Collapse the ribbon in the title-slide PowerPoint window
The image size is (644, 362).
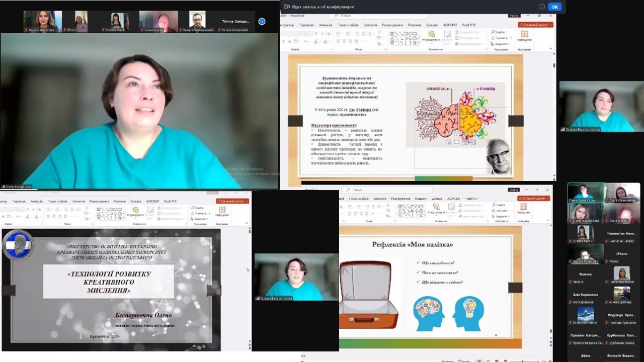click(247, 223)
